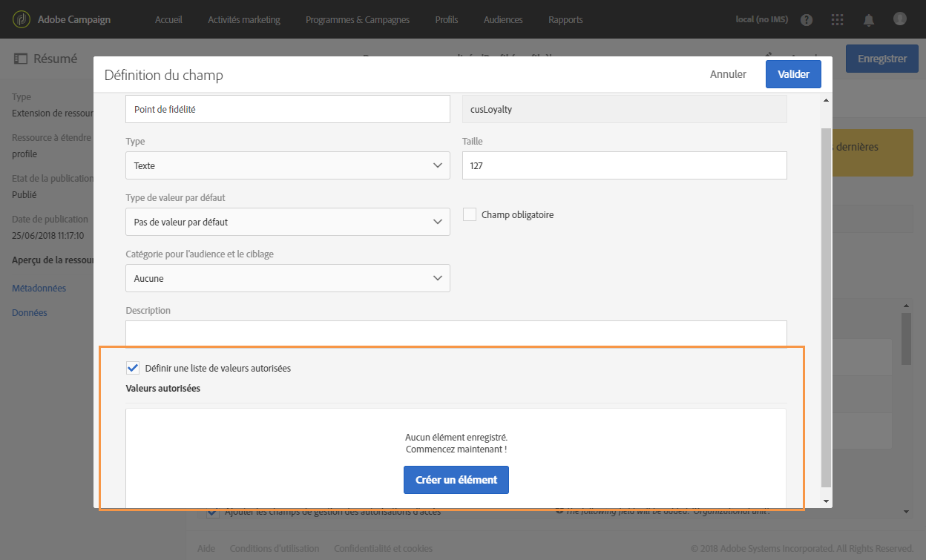Open the apps grid switcher icon
Screen dimensions: 926x560
pyautogui.click(x=838, y=20)
